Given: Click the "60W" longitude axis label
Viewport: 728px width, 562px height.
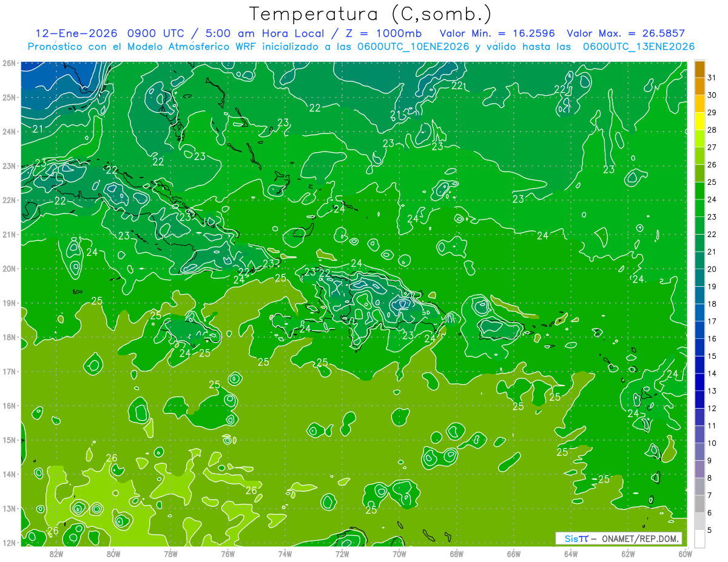Looking at the screenshot, I should coord(685,554).
